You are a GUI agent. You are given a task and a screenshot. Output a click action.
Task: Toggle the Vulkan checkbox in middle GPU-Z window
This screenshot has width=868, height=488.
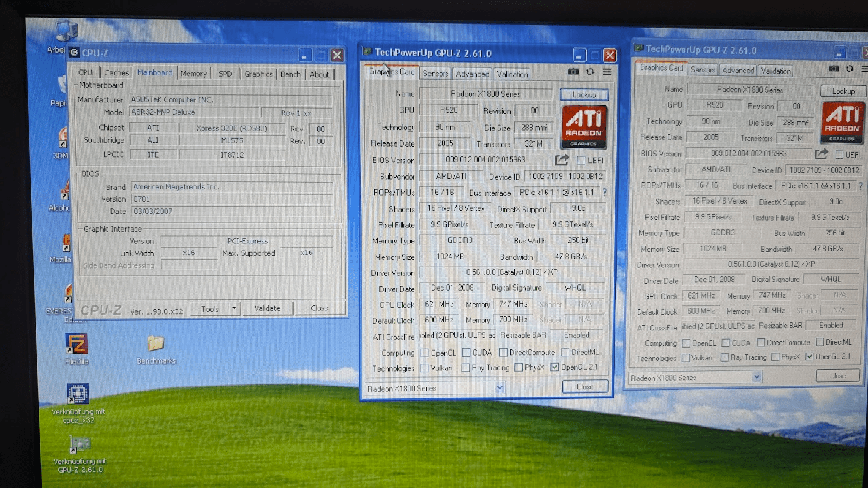424,368
